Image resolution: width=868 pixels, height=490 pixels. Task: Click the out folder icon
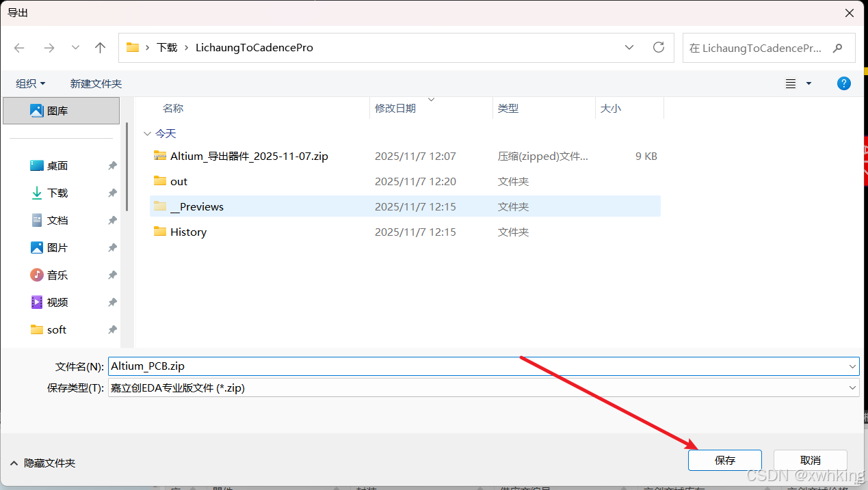(160, 181)
